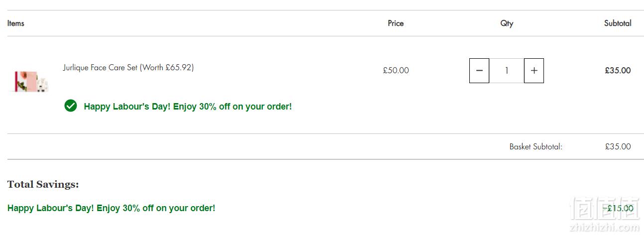Click the green checkmark promo icon

[x=71, y=106]
